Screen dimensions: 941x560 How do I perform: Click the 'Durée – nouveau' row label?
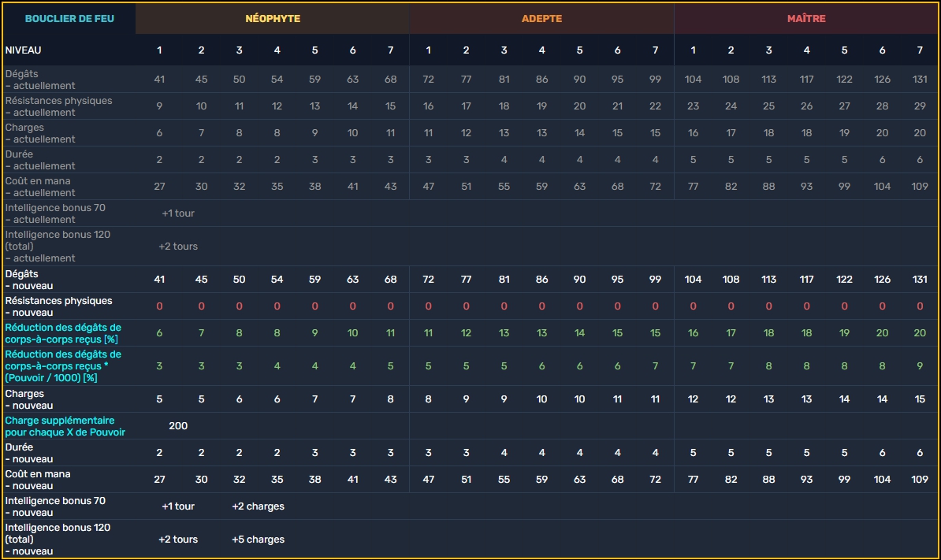pos(29,453)
